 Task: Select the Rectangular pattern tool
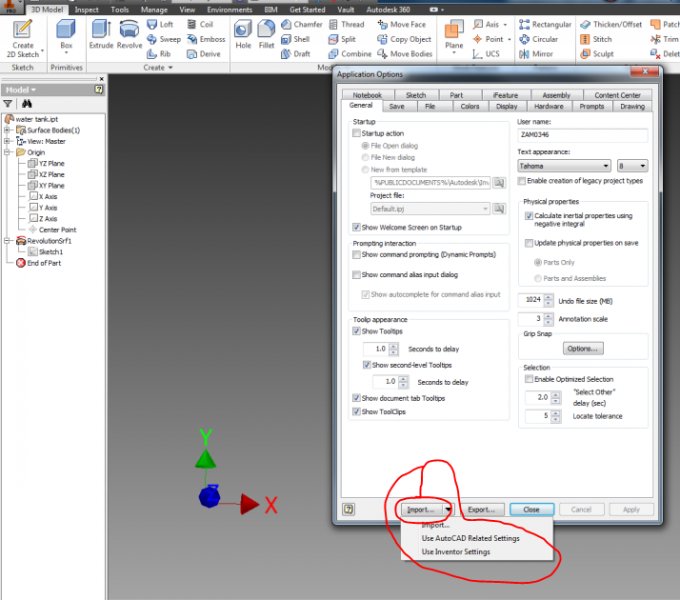[545, 24]
